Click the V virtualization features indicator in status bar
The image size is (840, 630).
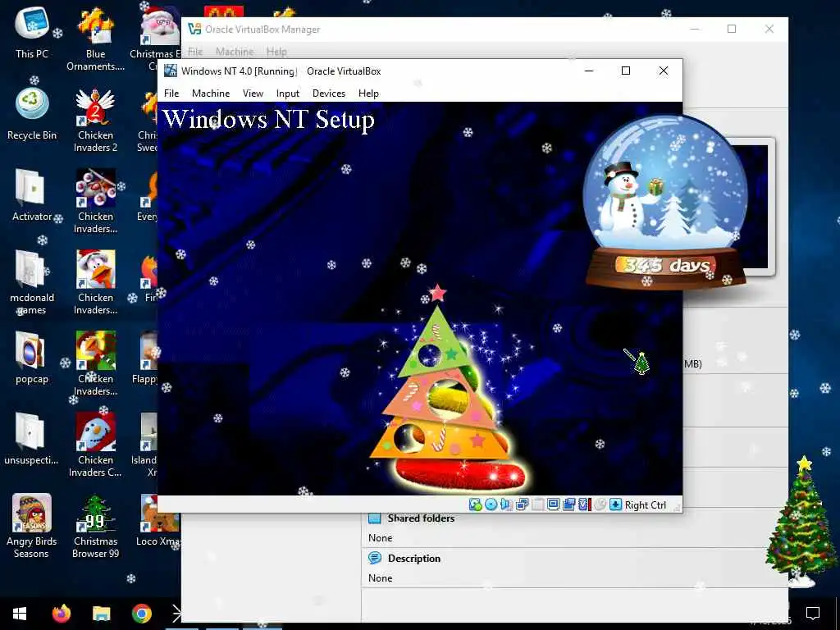click(583, 504)
